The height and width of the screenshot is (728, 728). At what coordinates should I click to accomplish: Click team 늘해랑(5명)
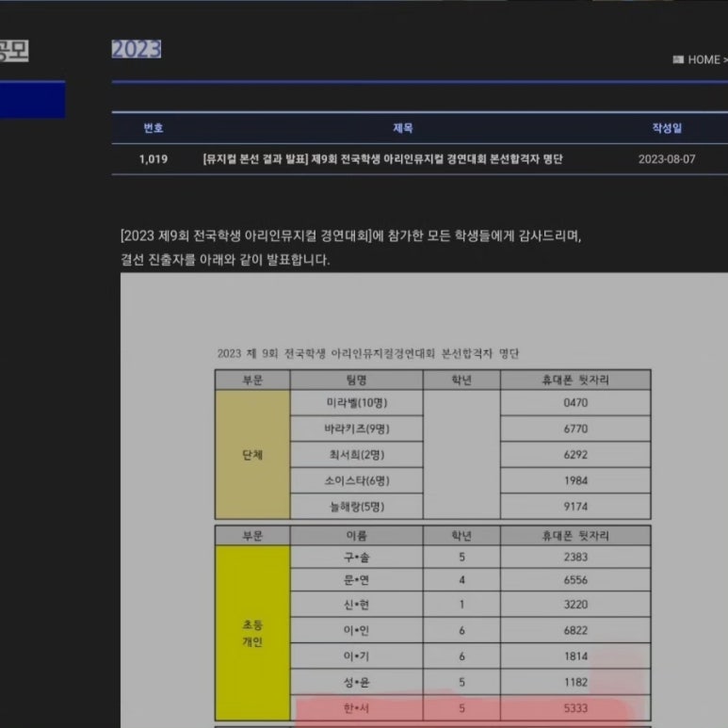click(357, 507)
